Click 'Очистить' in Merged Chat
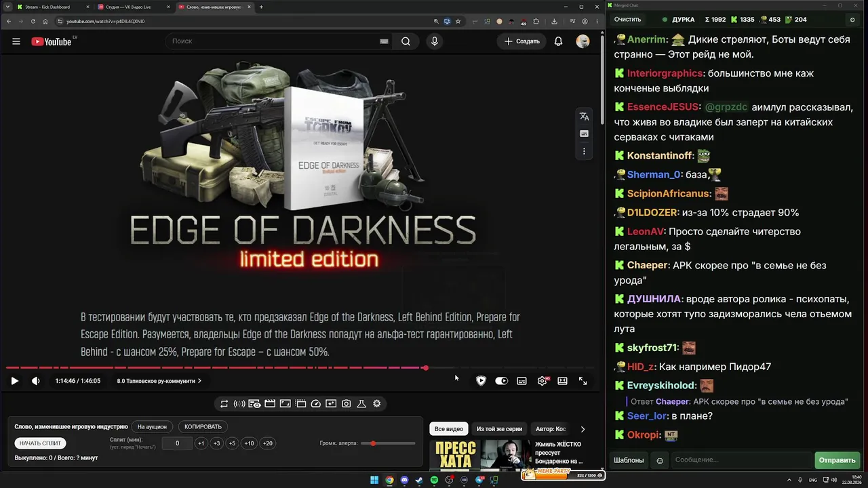 (627, 20)
